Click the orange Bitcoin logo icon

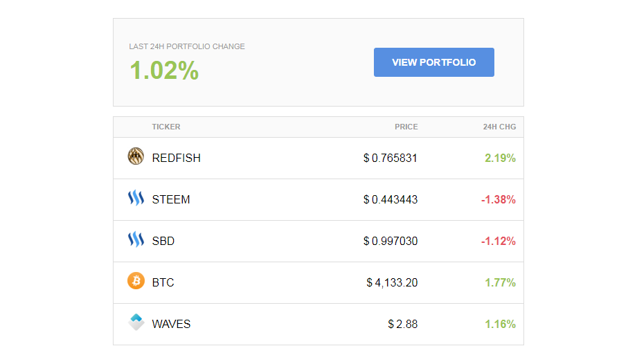(x=136, y=281)
